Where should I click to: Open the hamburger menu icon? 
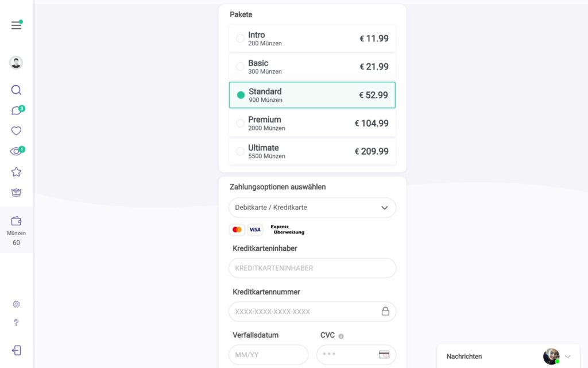[x=16, y=25]
